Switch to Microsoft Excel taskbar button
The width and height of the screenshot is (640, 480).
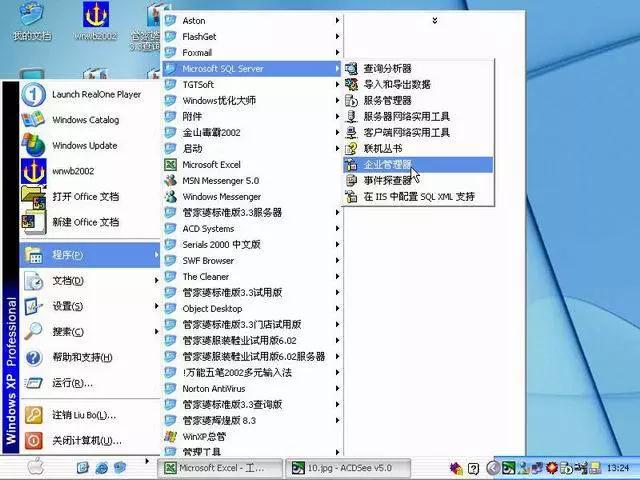(217, 467)
